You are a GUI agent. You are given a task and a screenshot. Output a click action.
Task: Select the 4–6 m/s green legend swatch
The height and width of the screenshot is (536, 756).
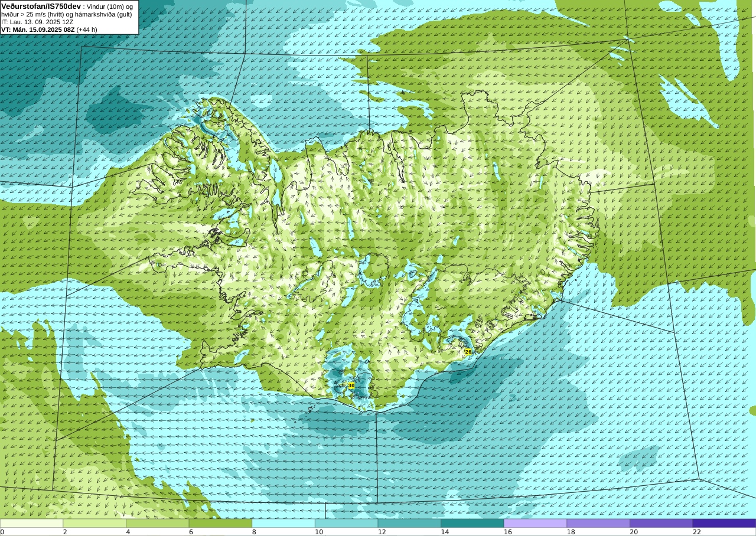pos(158,523)
